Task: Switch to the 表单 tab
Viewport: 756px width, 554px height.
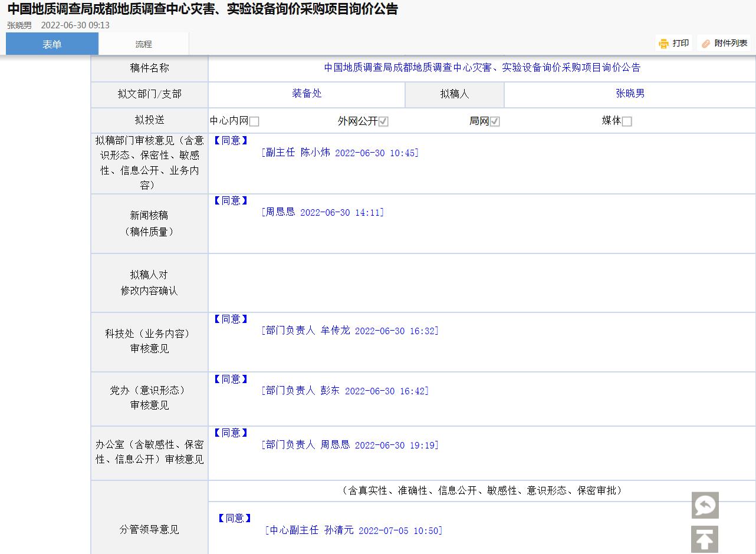Action: tap(52, 44)
